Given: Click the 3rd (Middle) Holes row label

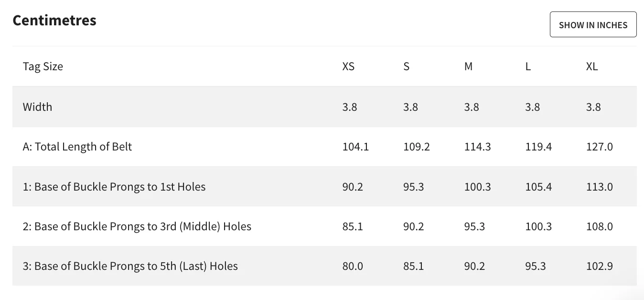Looking at the screenshot, I should pyautogui.click(x=137, y=226).
